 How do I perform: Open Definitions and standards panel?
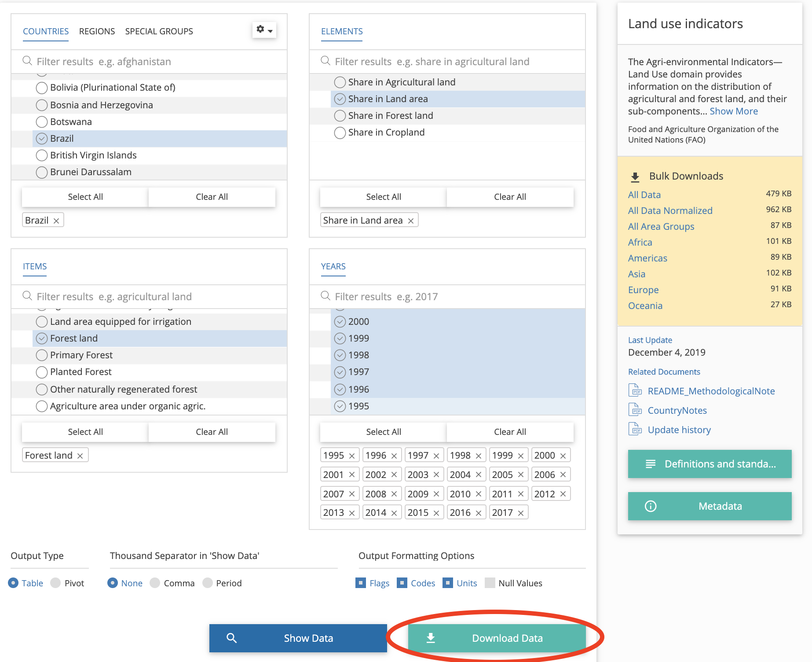click(710, 464)
